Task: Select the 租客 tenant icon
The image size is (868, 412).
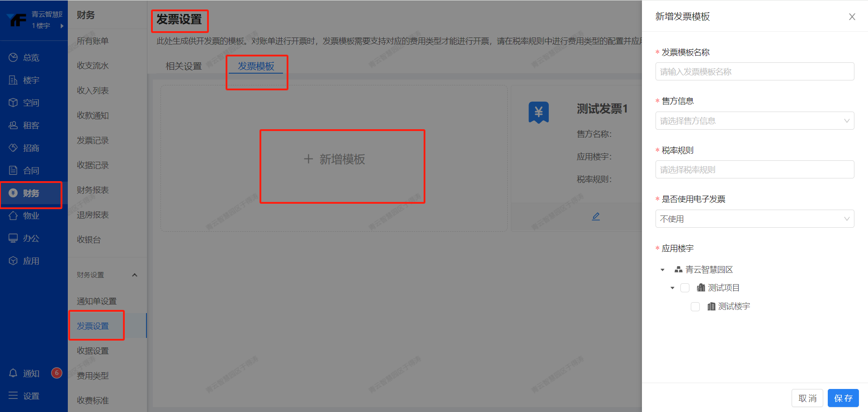Action: tap(30, 125)
